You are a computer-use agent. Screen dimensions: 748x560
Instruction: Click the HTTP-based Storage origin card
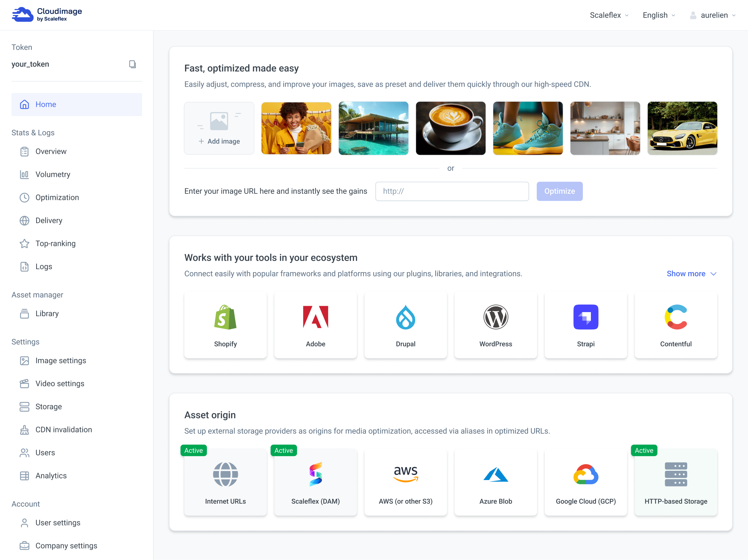[675, 482]
